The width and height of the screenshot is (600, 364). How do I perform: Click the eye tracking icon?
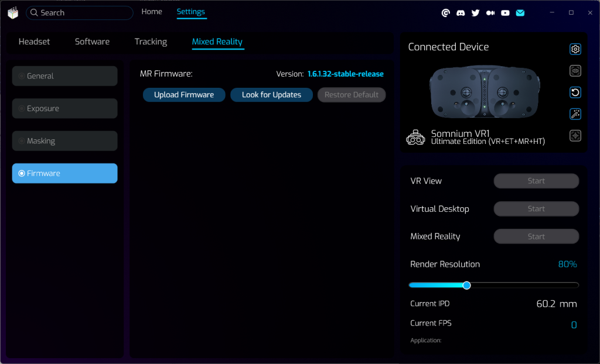(575, 71)
